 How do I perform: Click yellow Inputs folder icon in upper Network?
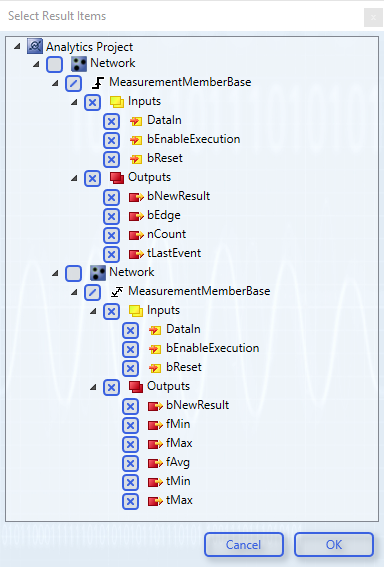click(117, 102)
